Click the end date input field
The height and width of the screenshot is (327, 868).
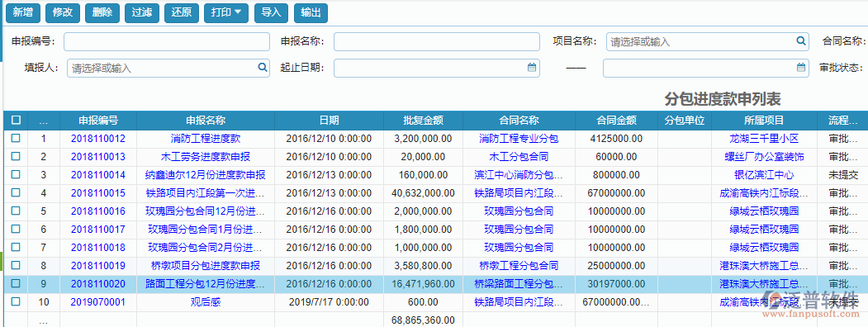pyautogui.click(x=706, y=68)
